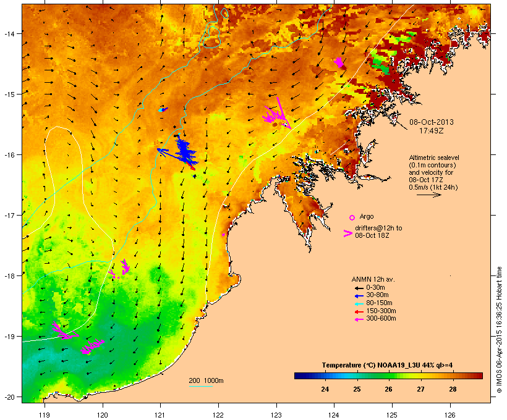Click the longitude label '122'

point(218,415)
